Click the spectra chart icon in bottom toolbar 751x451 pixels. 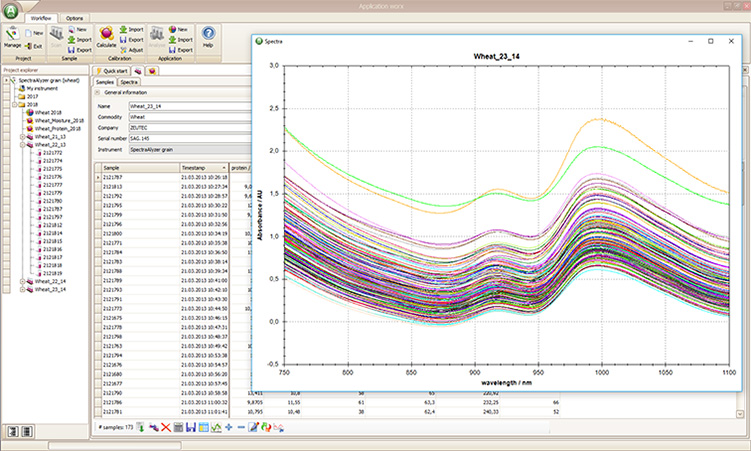pyautogui.click(x=216, y=427)
